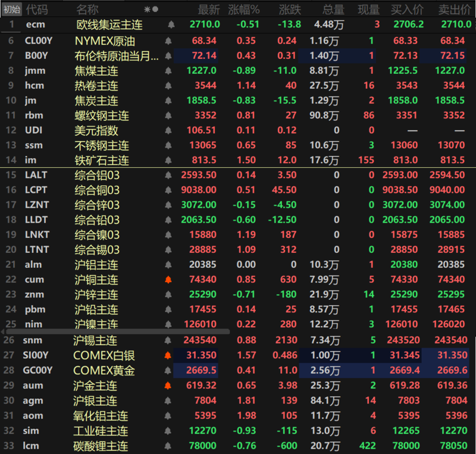Click GC00Y ask price 2669.6
This screenshot has width=476, height=454.
[452, 371]
